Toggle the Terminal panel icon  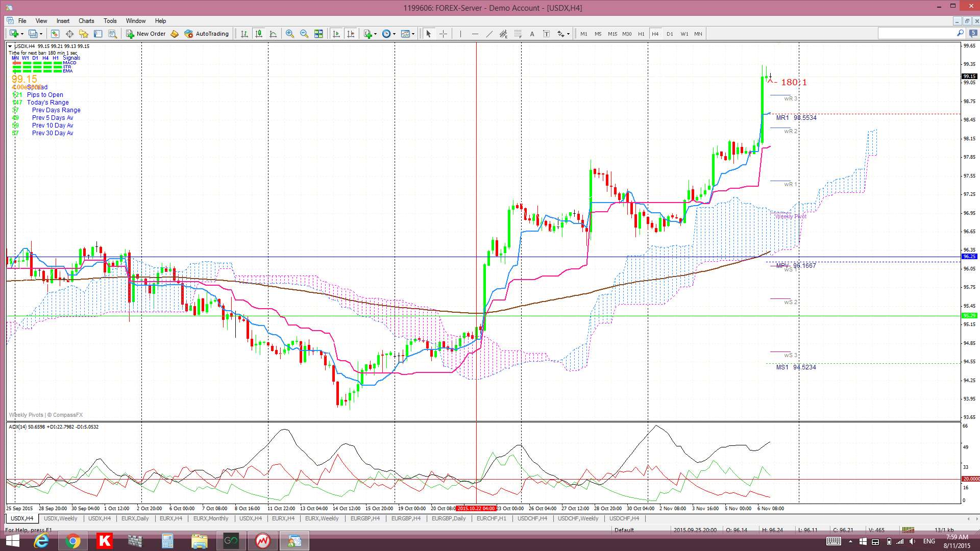(x=98, y=34)
